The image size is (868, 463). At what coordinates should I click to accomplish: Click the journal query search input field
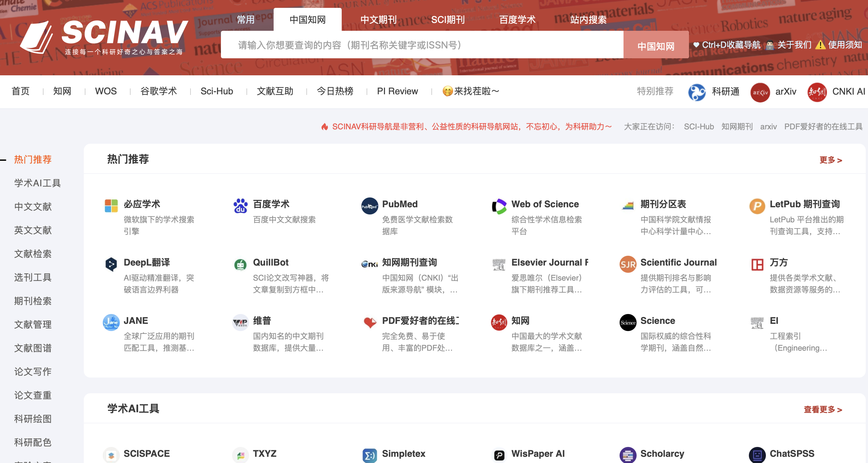[x=421, y=45]
